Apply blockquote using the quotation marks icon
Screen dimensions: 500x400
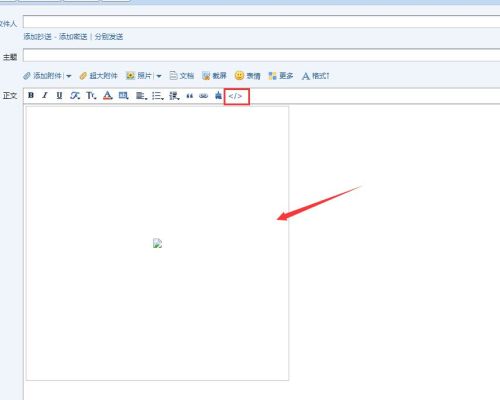click(x=190, y=96)
